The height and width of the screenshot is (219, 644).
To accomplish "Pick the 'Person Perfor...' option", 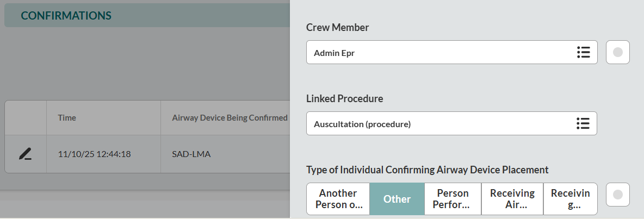I will (x=453, y=199).
